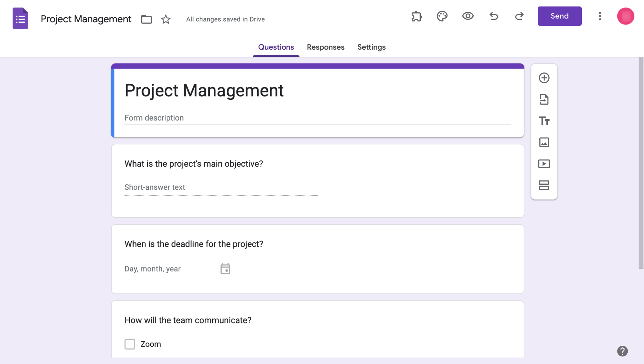
Task: Add a new section
Action: point(544,185)
